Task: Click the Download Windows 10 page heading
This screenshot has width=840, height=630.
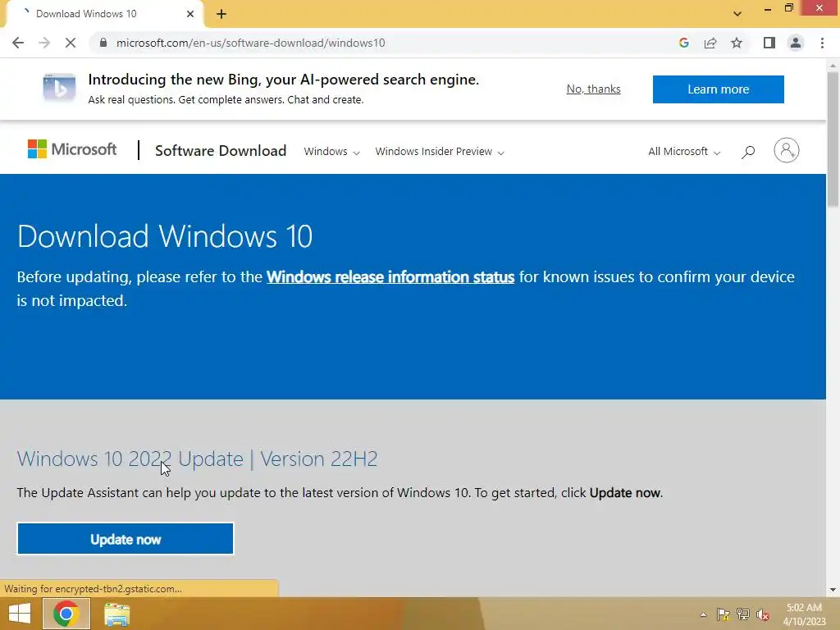Action: click(x=164, y=236)
